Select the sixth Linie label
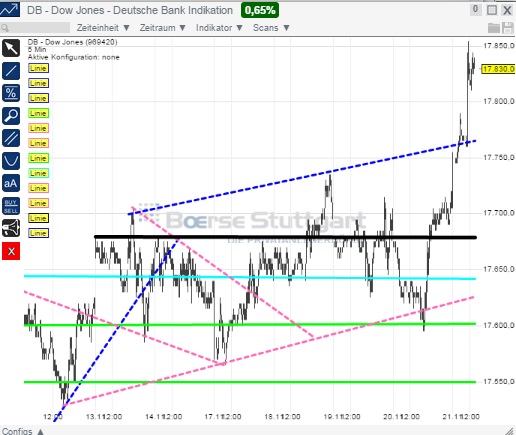Screen dimensions: 516x435 click(x=38, y=143)
